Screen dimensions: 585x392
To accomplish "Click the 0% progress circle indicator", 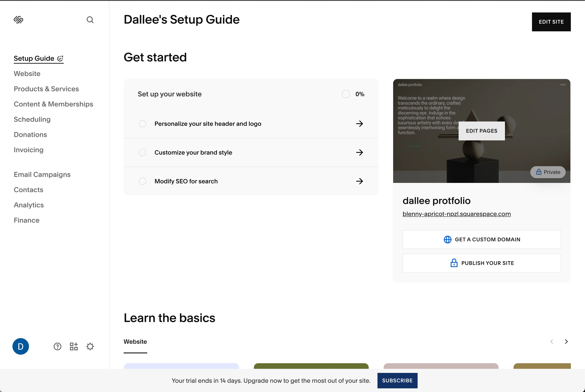I will tap(346, 94).
